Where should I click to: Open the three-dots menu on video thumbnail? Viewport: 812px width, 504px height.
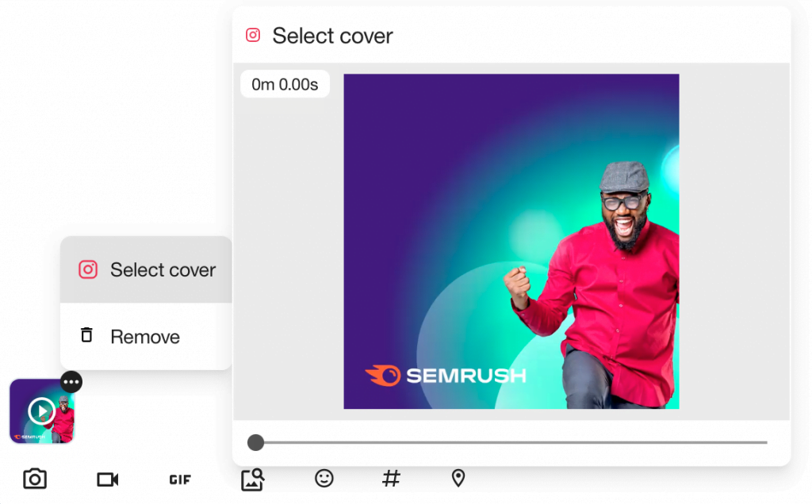pos(71,383)
